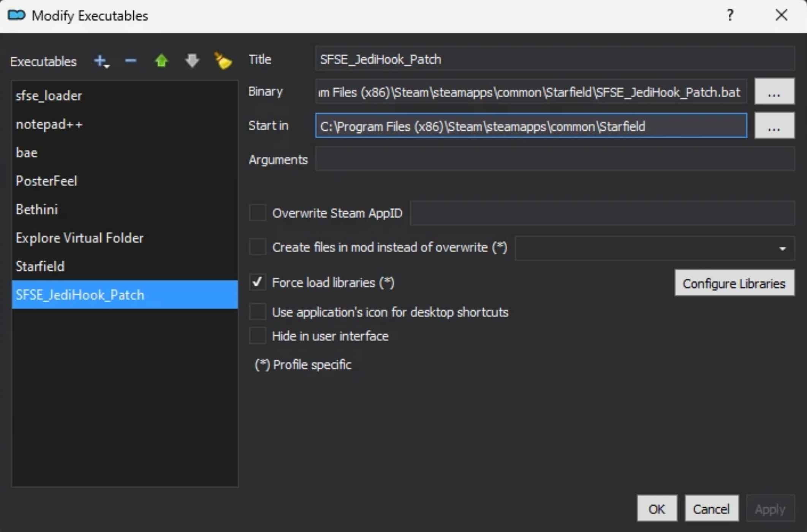This screenshot has width=807, height=532.
Task: Enable application's icon for desktop shortcuts
Action: tap(258, 312)
